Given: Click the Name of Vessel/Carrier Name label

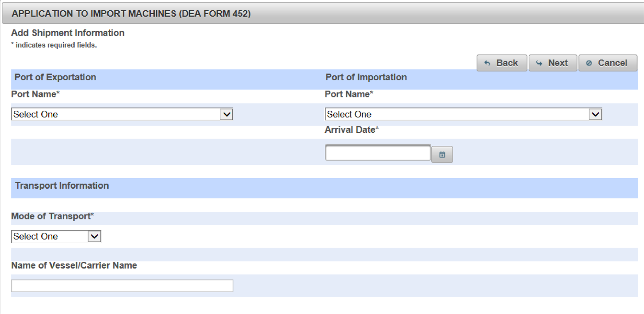Looking at the screenshot, I should 74,265.
